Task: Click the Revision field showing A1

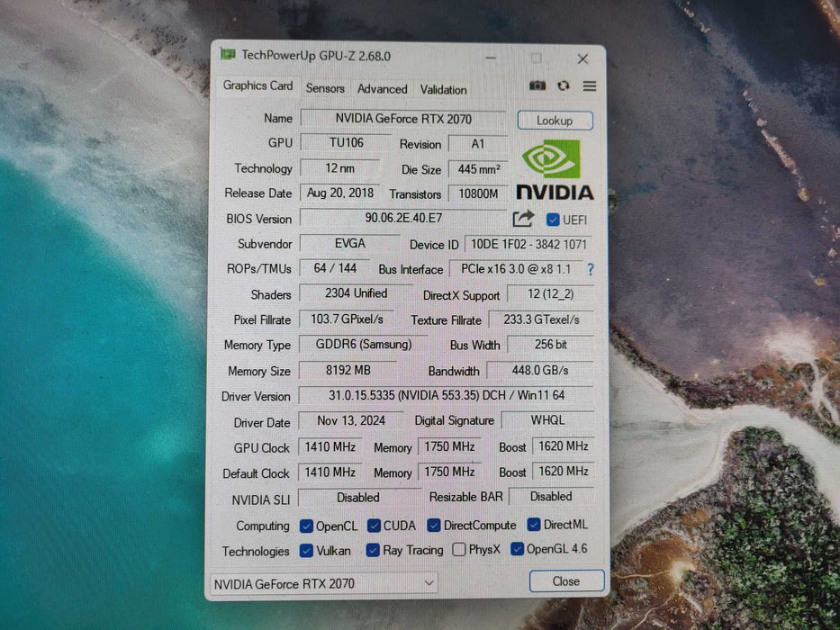Action: tap(478, 144)
